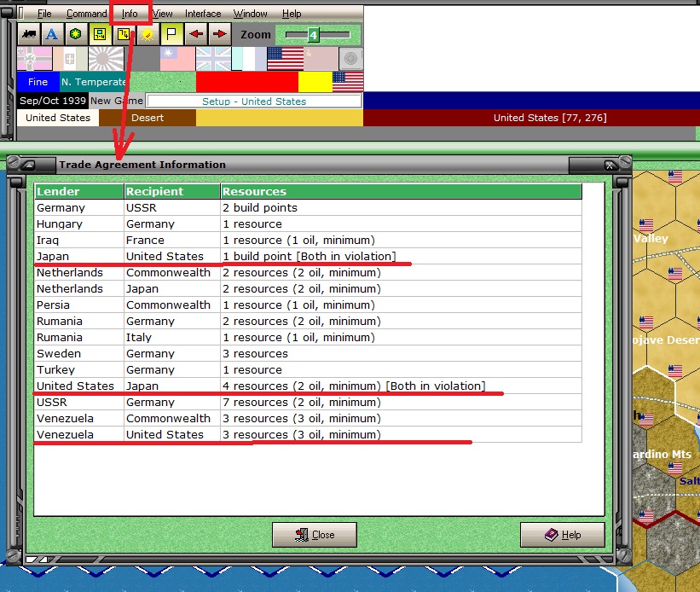Click the Sep/Oct 1939 date label

[53, 101]
